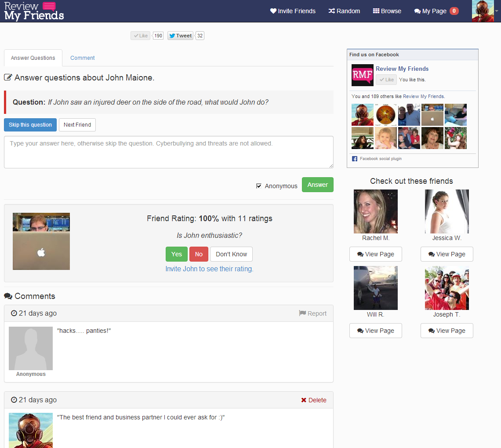This screenshot has width=501, height=448.
Task: Open the user avatar in the navbar
Action: pyautogui.click(x=483, y=11)
